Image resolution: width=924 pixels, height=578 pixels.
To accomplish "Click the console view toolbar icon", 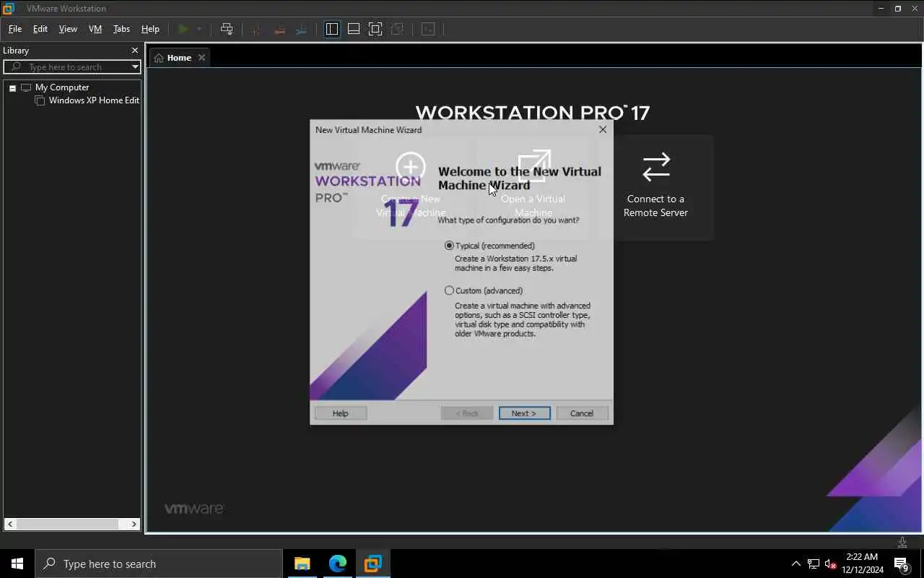I will tap(428, 29).
